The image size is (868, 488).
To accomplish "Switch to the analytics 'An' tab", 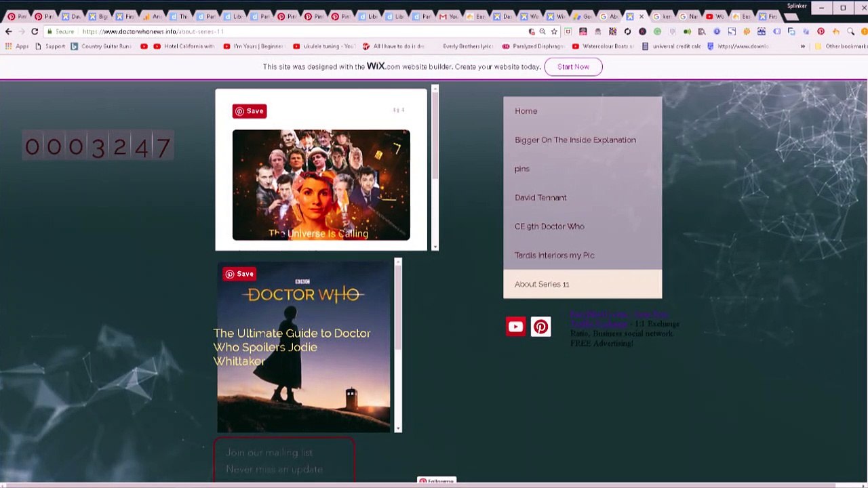I will [151, 16].
